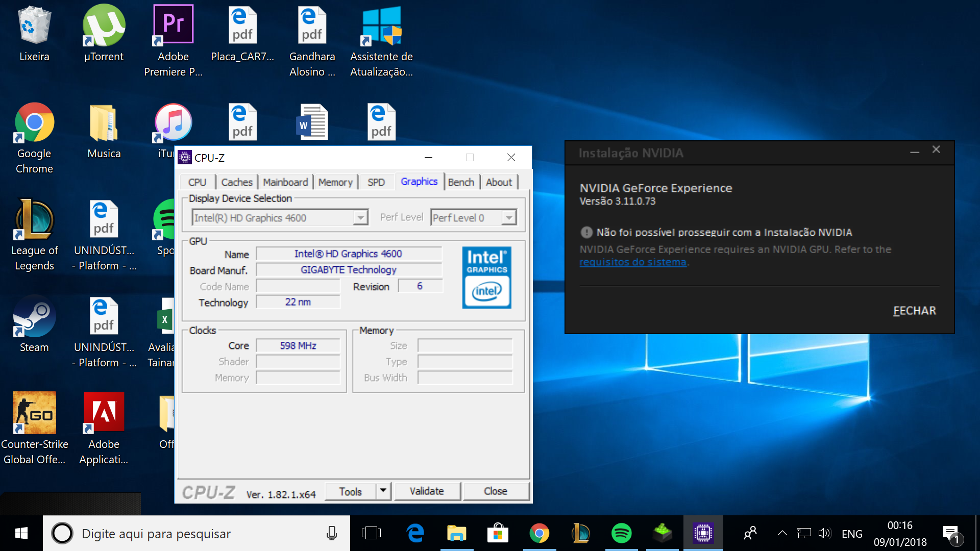
Task: Click the microphone icon in search box
Action: pyautogui.click(x=332, y=534)
